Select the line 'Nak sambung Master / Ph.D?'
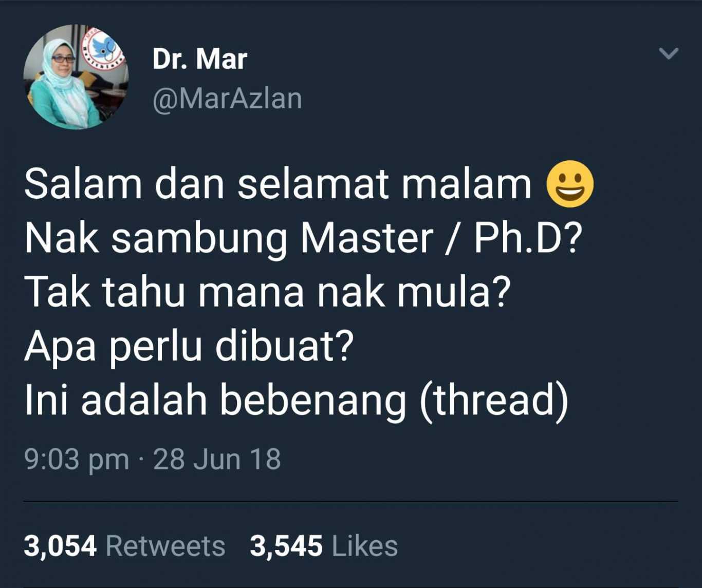 tap(303, 238)
